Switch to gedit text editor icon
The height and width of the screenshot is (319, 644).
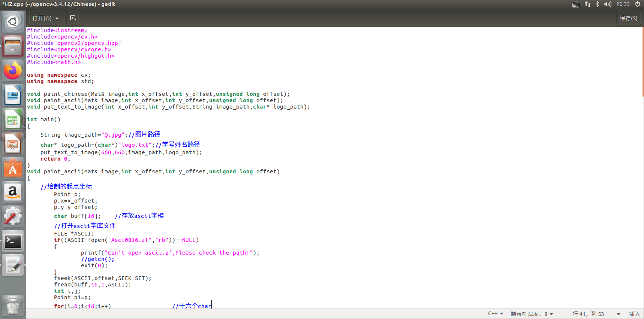click(13, 265)
